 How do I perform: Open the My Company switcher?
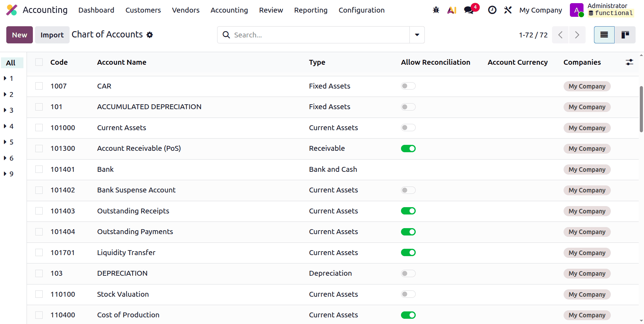[541, 10]
